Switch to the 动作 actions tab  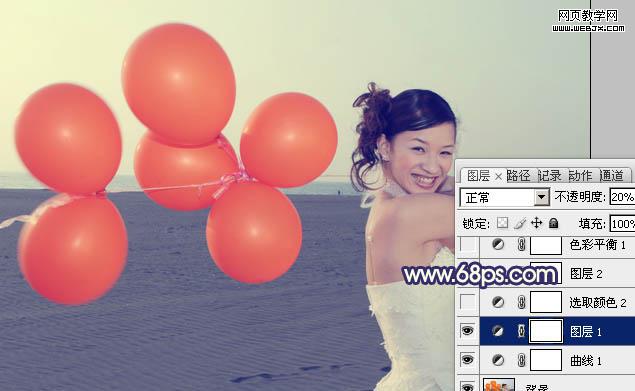(x=580, y=175)
